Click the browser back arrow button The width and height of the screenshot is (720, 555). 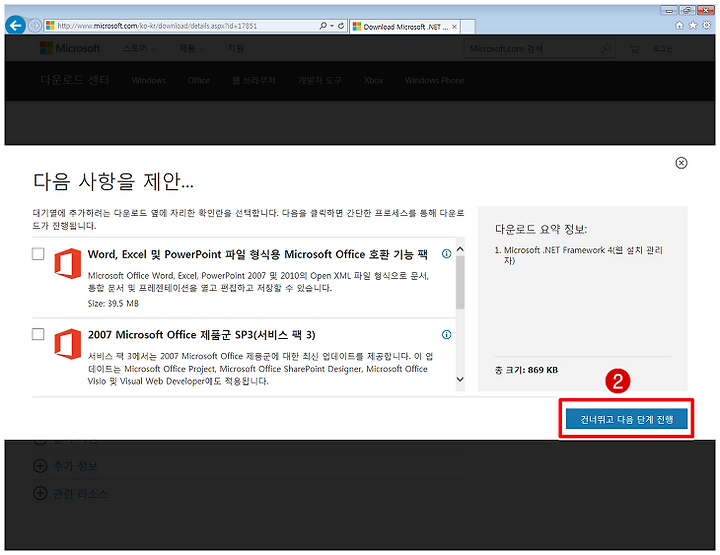[x=16, y=25]
